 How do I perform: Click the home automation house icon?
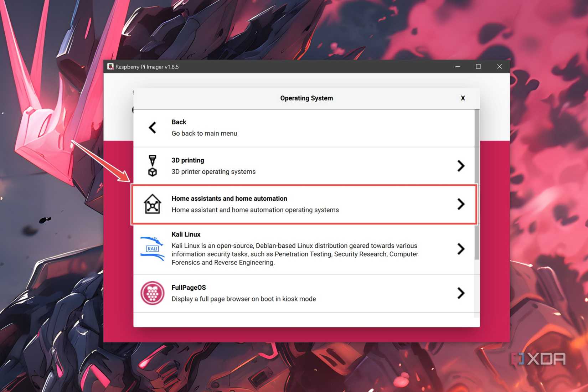click(153, 204)
